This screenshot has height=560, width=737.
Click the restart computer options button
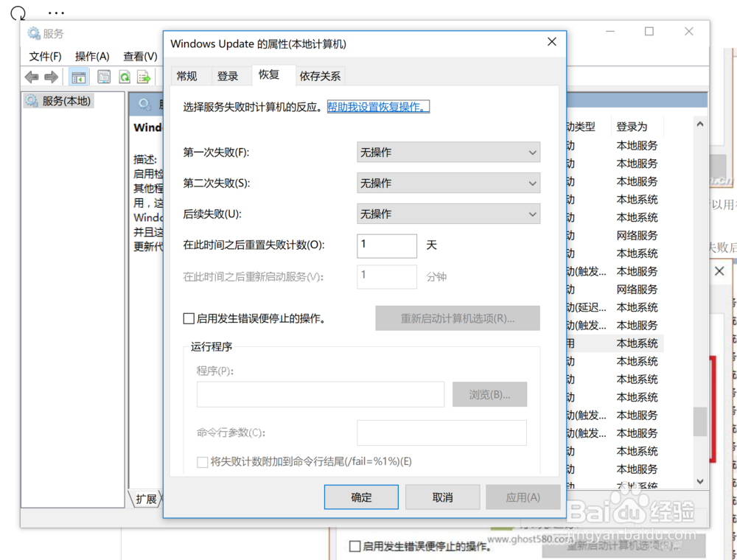click(458, 318)
